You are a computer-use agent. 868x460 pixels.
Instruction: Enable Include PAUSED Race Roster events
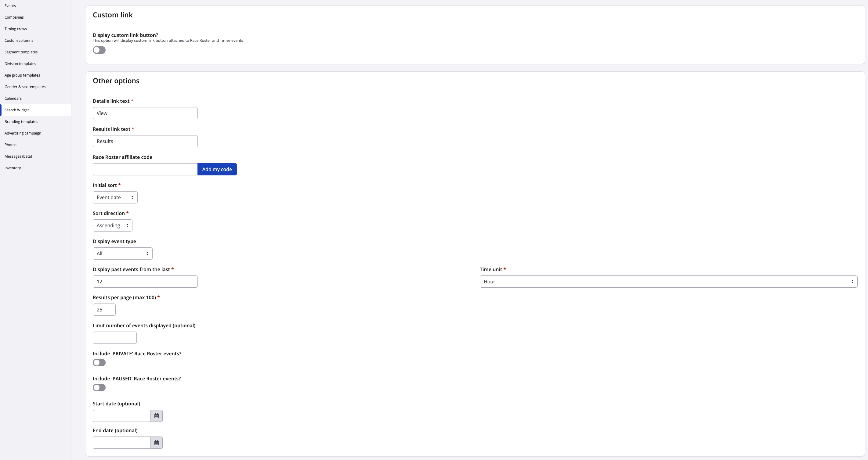click(x=99, y=388)
